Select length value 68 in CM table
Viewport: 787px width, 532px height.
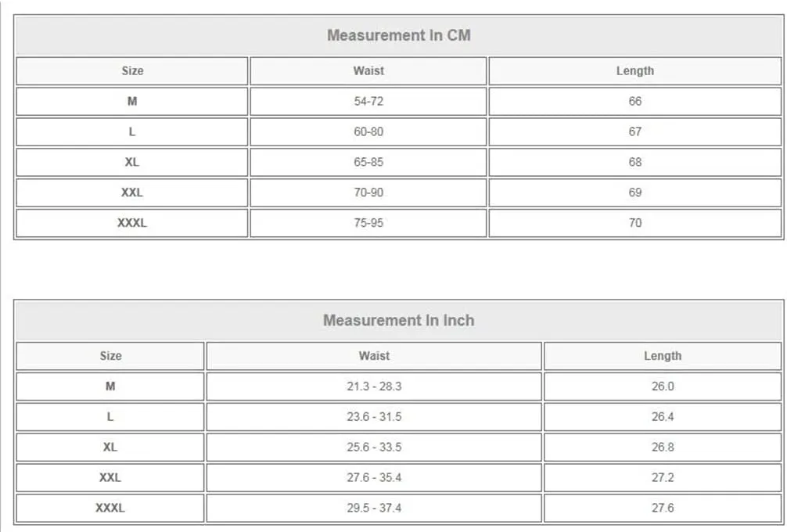[x=635, y=162]
